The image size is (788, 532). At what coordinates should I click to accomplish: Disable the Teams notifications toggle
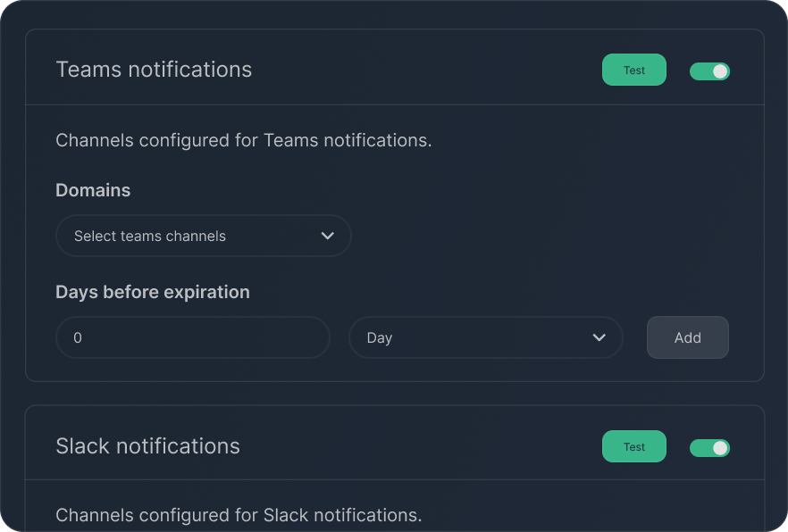pyautogui.click(x=709, y=71)
